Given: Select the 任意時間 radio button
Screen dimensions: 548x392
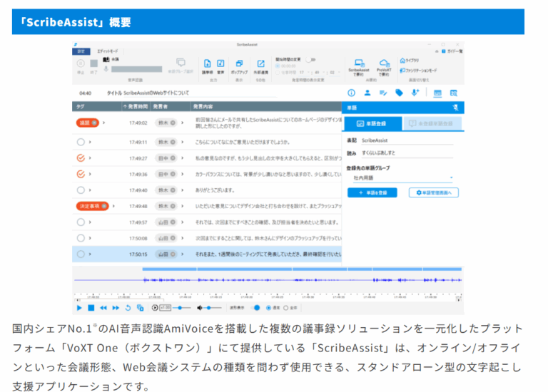Looking at the screenshot, I should click(x=278, y=73).
